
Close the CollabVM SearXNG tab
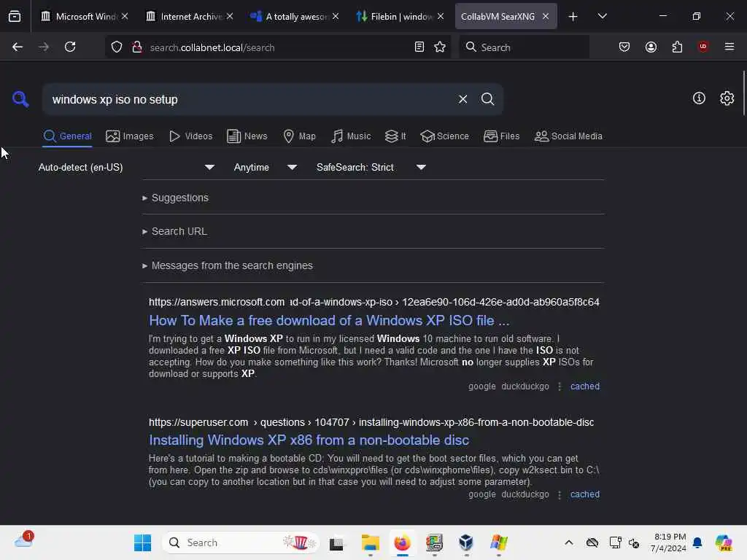click(x=546, y=16)
